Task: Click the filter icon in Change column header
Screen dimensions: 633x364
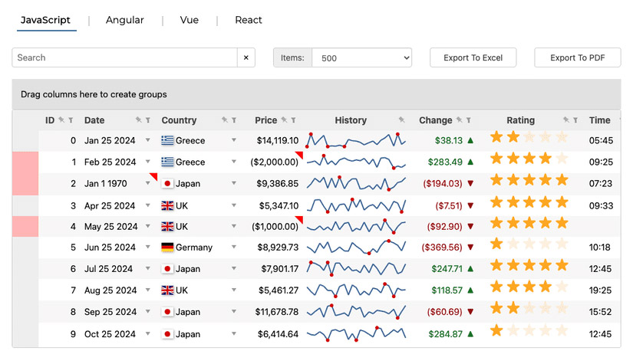Action: [468, 120]
